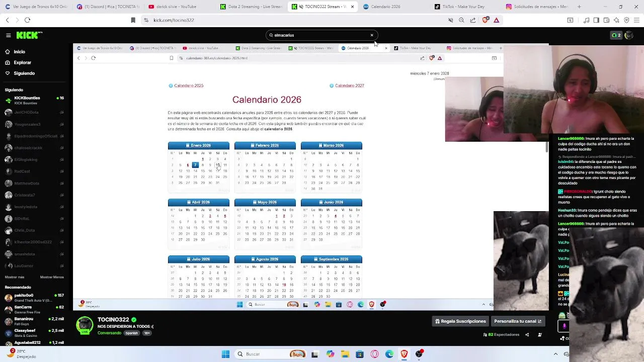Click the share icon beside Espectadores
Viewport: 644px width, 362px height.
[x=527, y=335]
